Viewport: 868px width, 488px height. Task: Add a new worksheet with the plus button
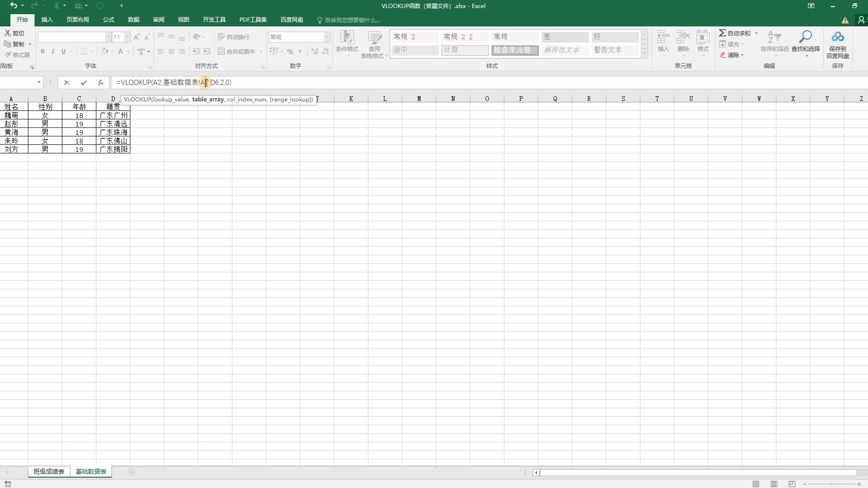[x=132, y=472]
